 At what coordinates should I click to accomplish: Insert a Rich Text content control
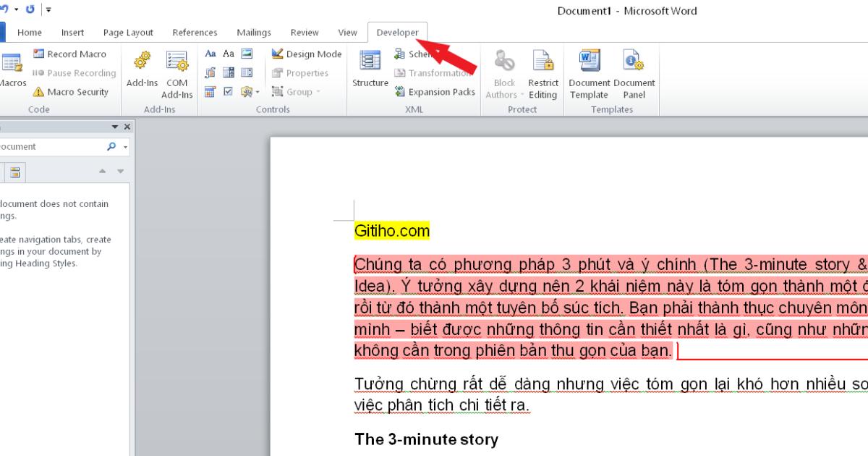pos(210,53)
